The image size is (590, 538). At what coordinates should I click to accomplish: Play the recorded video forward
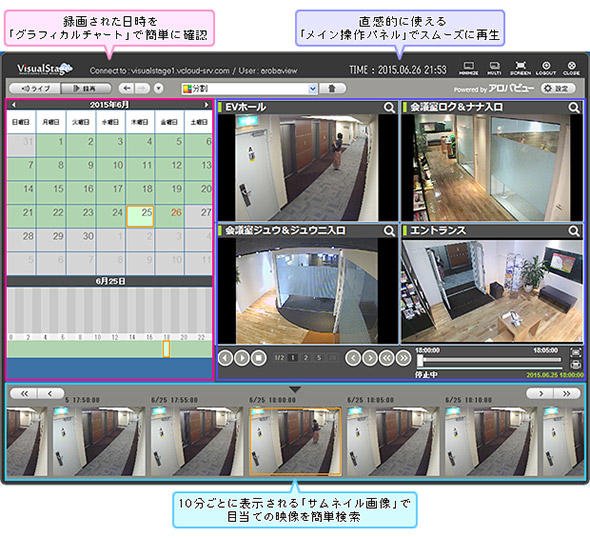[x=242, y=358]
